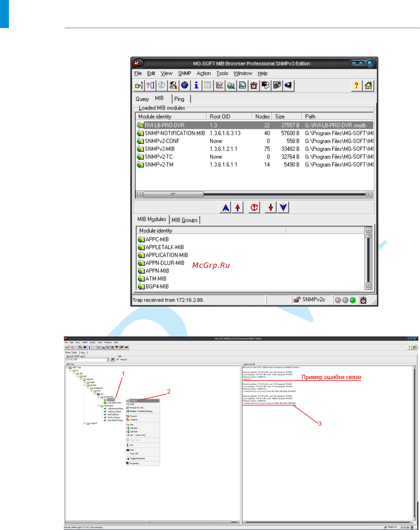Open the SNMP menu in the upper window
Viewport: 420px width, 530px height.
tap(185, 73)
